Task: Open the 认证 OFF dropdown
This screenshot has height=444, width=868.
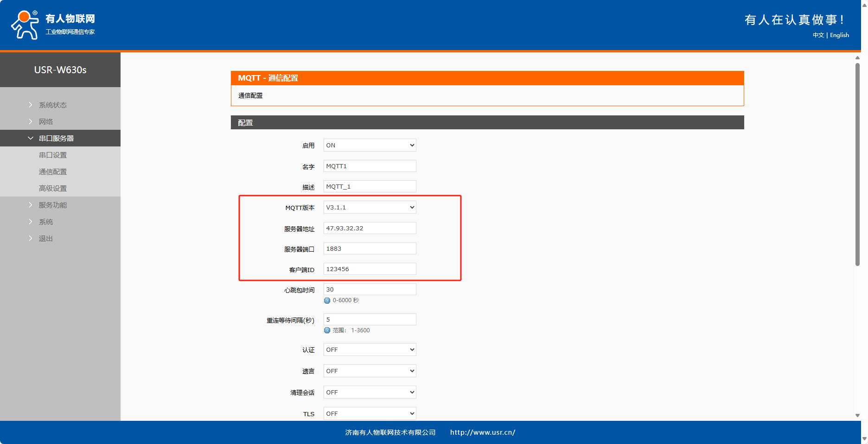Action: [x=370, y=349]
